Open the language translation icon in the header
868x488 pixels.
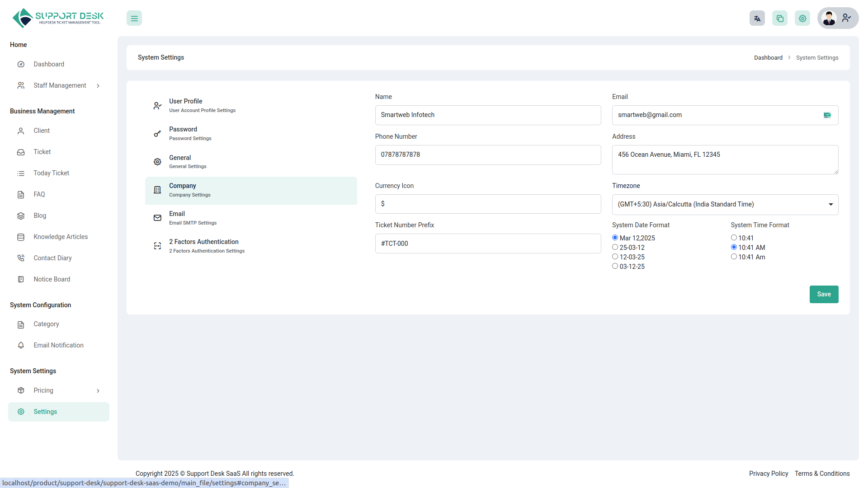tap(757, 18)
